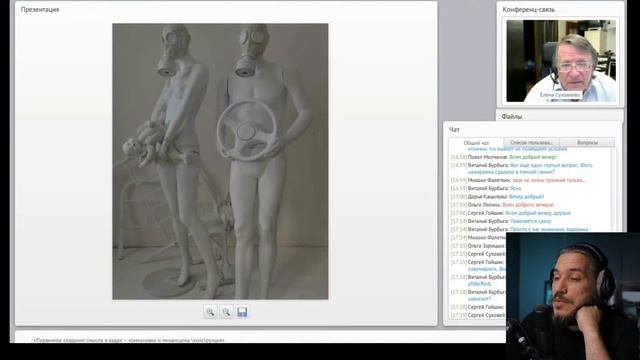Screen dimensions: 640x360
Task: Click the save floppy disk icon under the slide
Action: 242,312
